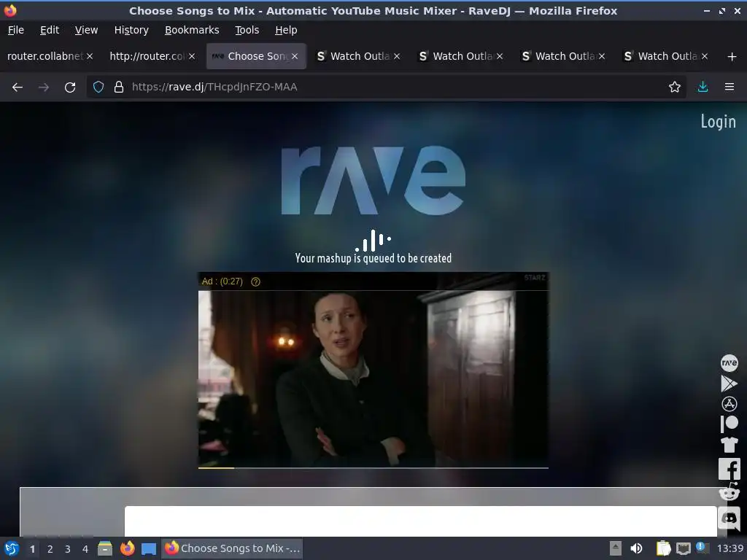Close the router.collabnet tab
Image resolution: width=747 pixels, height=560 pixels.
[90, 56]
